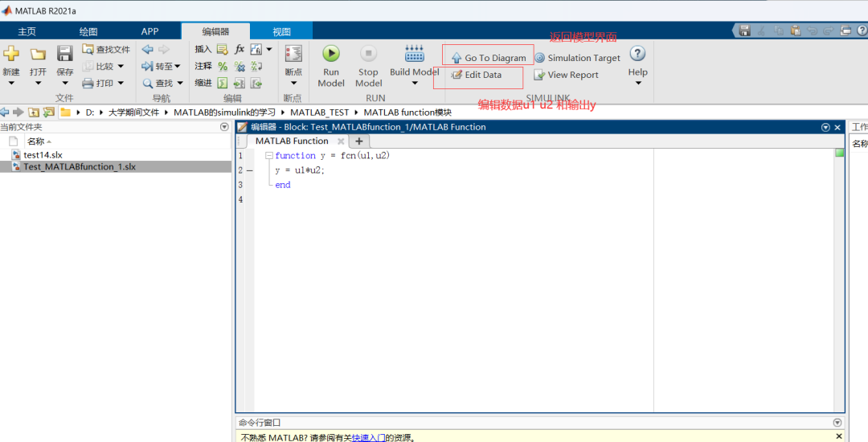Click the + new tab button in editor
Image resolution: width=868 pixels, height=442 pixels.
358,141
